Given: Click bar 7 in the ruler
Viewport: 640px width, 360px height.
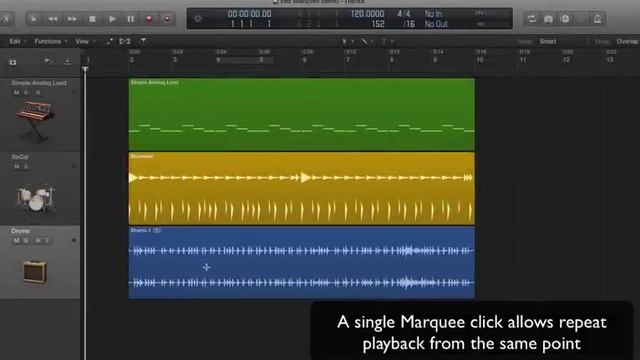Looking at the screenshot, I should point(348,60).
